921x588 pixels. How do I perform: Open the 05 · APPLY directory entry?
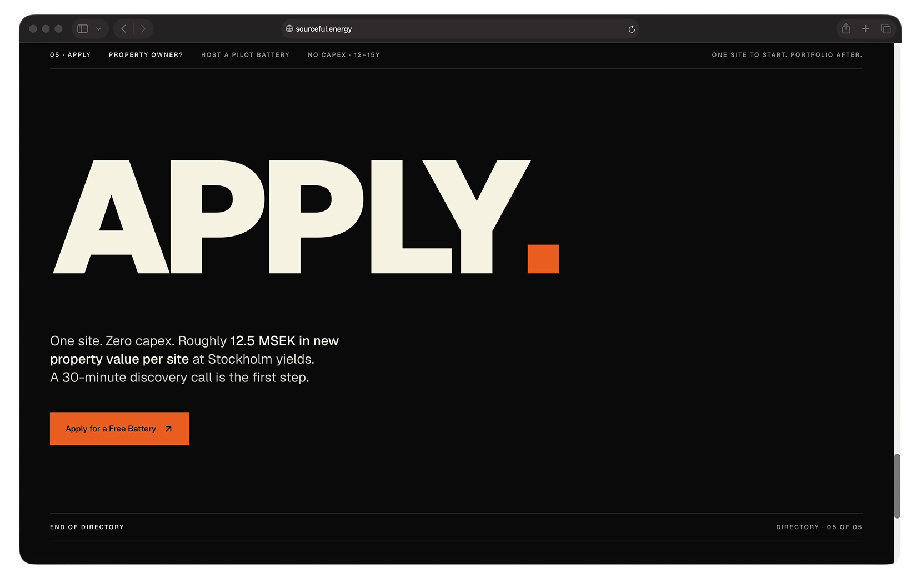click(71, 54)
